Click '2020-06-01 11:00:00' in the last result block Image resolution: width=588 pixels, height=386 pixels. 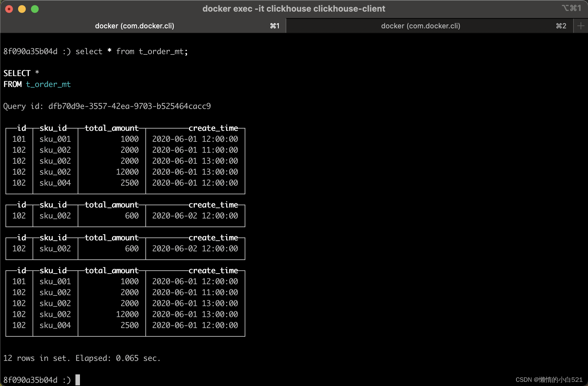(195, 293)
